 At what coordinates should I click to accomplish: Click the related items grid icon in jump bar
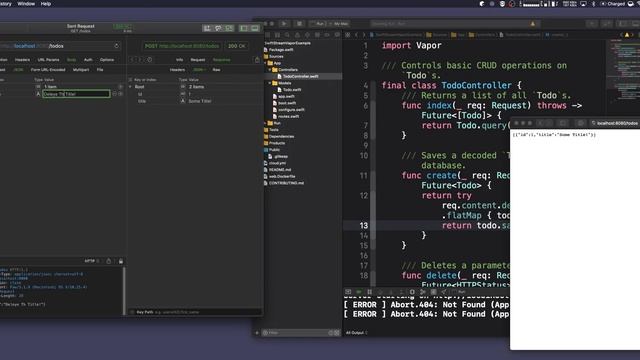pyautogui.click(x=347, y=35)
